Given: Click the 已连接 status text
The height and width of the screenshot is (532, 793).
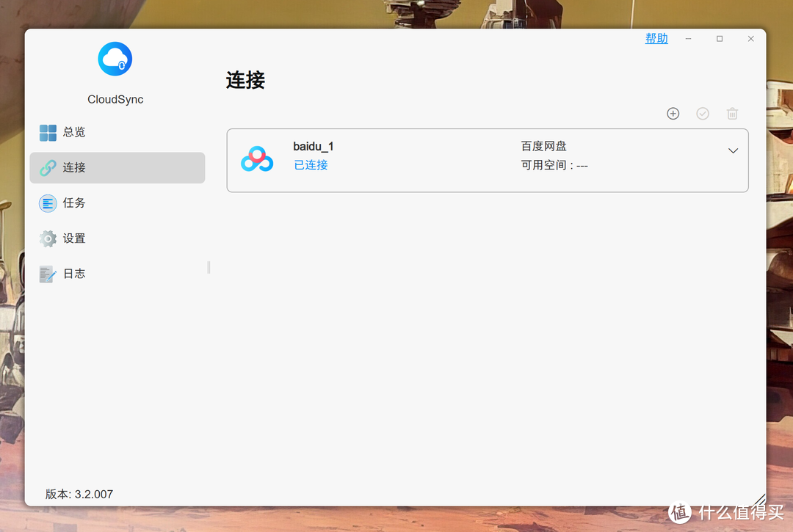Looking at the screenshot, I should click(311, 165).
